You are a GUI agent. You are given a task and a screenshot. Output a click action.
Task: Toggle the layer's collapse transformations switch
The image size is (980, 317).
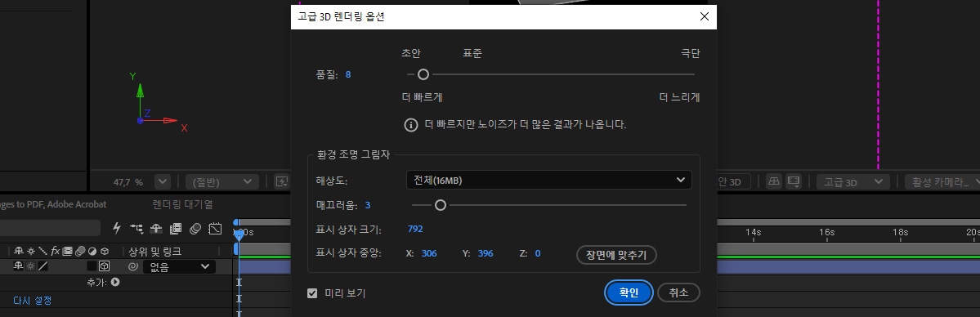(x=30, y=266)
